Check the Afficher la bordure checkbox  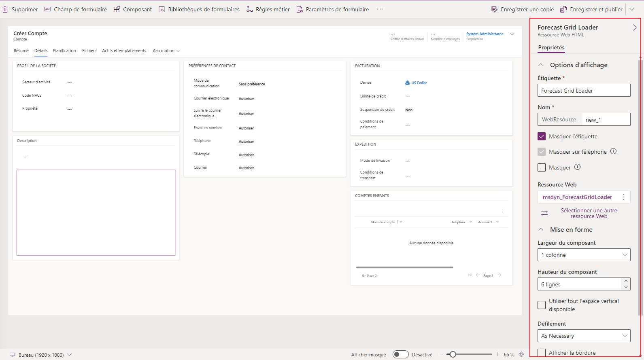(542, 353)
